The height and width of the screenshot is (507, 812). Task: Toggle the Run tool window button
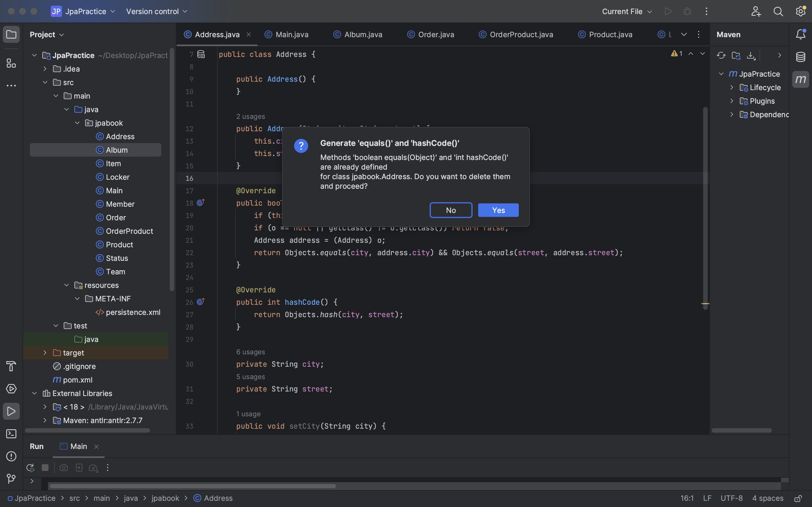11,411
